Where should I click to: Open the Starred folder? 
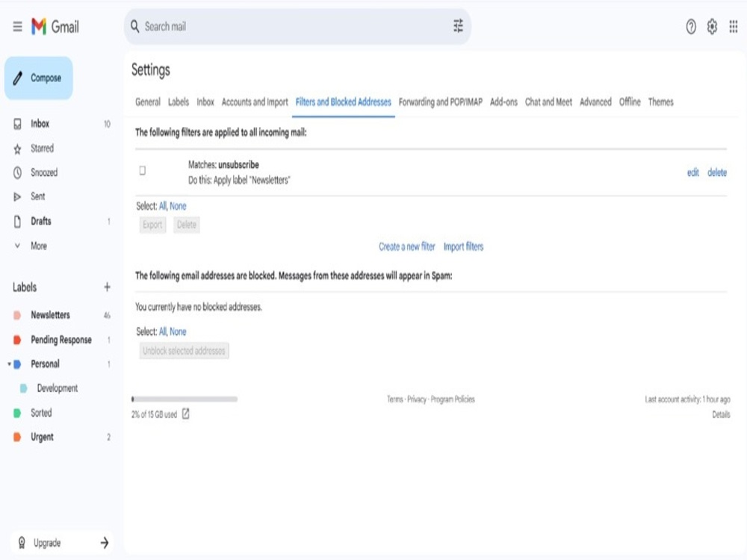click(42, 149)
